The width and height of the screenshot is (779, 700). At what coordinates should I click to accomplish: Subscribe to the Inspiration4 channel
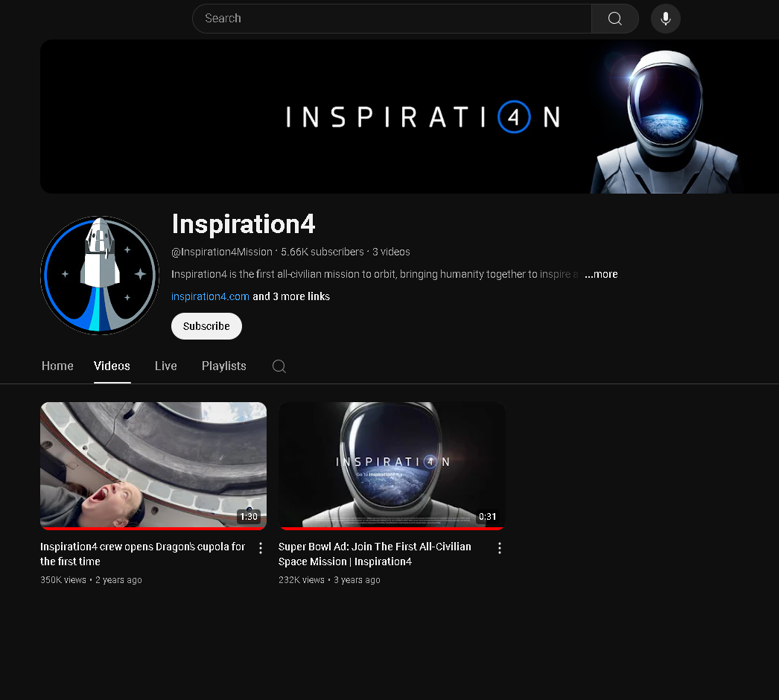tap(207, 326)
